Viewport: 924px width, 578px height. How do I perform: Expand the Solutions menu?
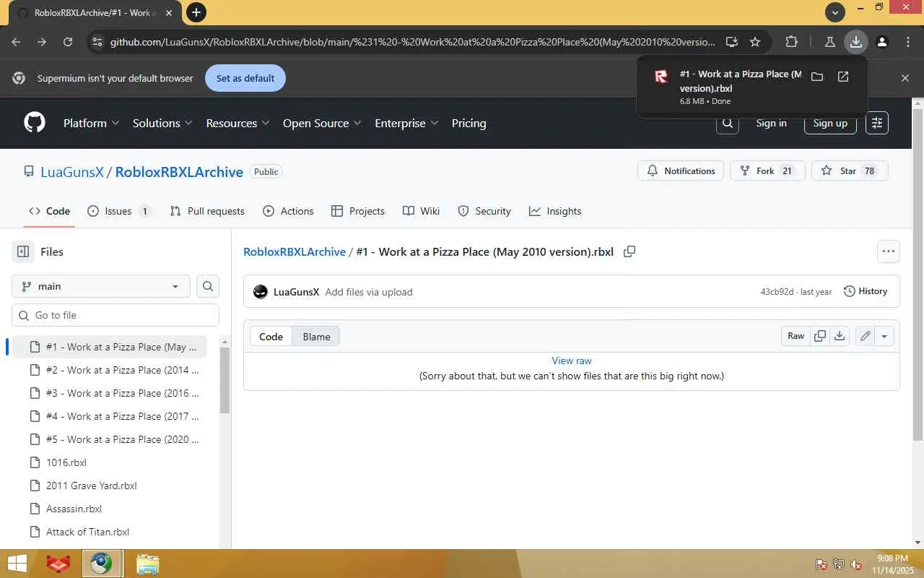pos(162,123)
